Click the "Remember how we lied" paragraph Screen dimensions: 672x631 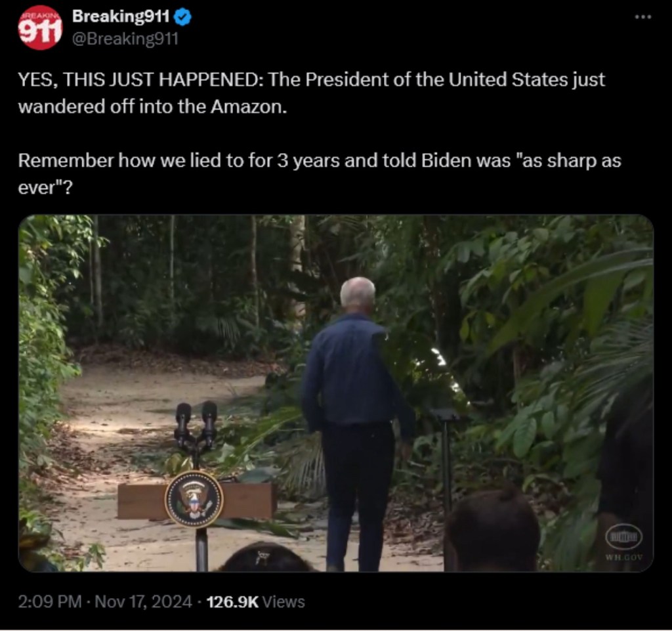[x=320, y=173]
